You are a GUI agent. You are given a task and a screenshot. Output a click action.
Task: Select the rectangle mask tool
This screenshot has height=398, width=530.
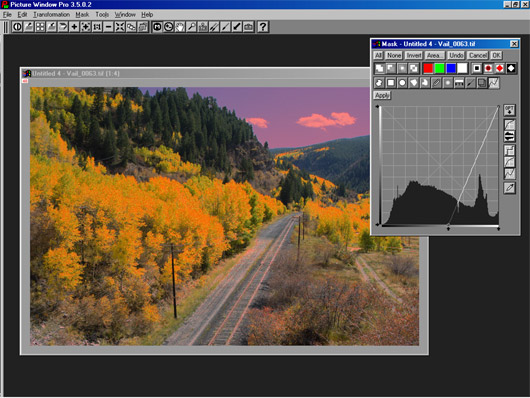[x=391, y=83]
